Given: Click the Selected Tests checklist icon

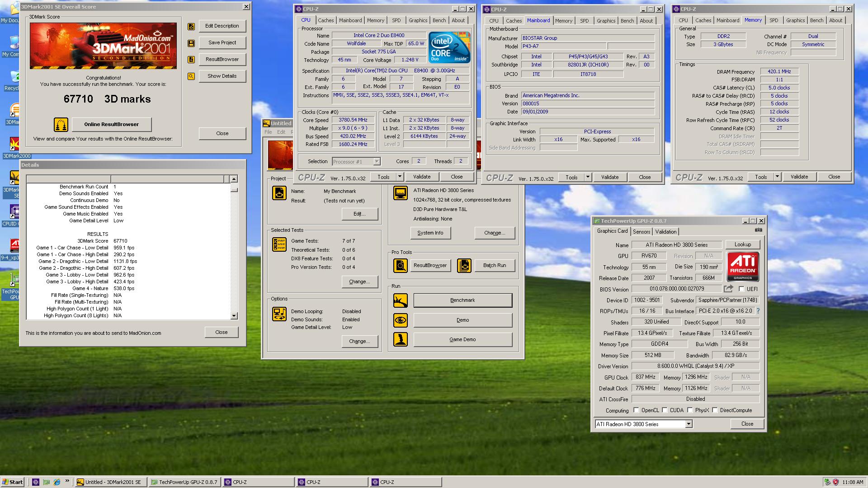Looking at the screenshot, I should click(279, 244).
